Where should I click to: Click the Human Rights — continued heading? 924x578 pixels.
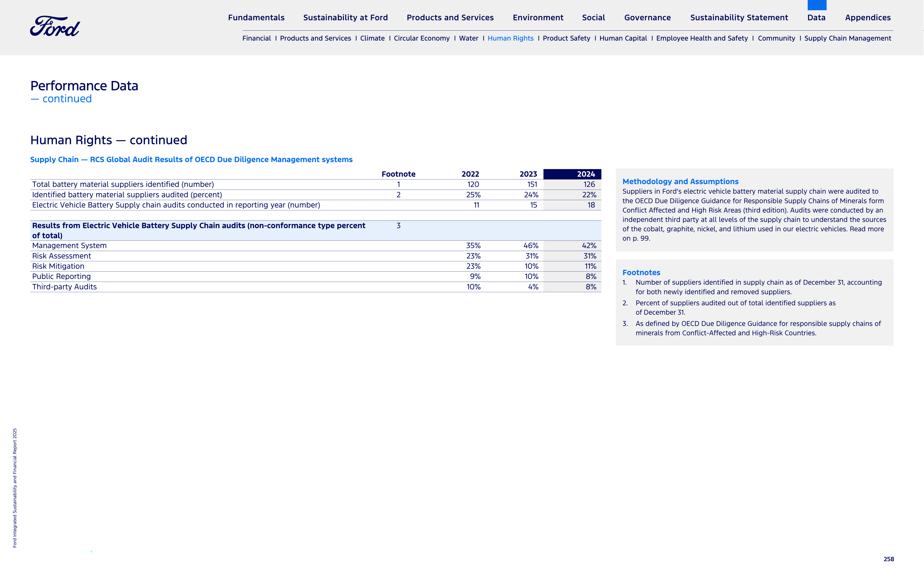coord(109,140)
